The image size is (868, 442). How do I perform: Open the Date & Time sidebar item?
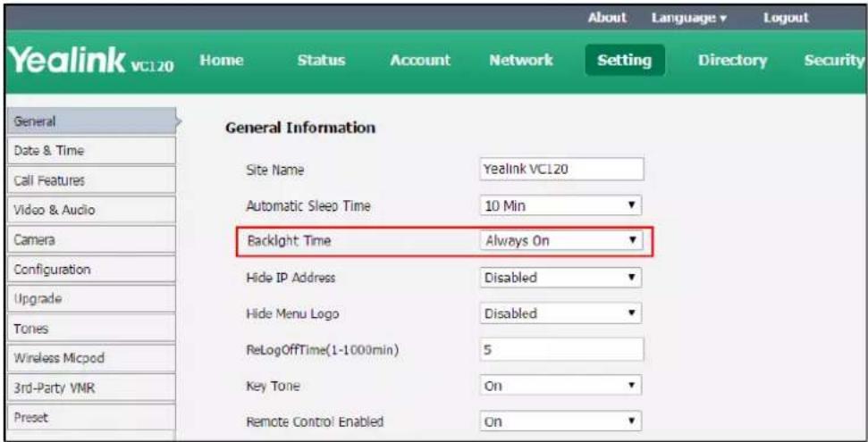pyautogui.click(x=91, y=151)
